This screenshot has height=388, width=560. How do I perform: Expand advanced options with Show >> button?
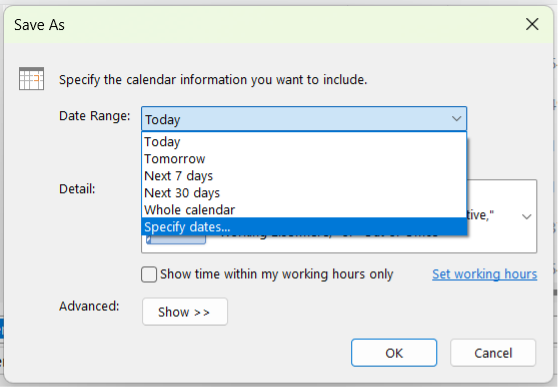click(x=185, y=312)
